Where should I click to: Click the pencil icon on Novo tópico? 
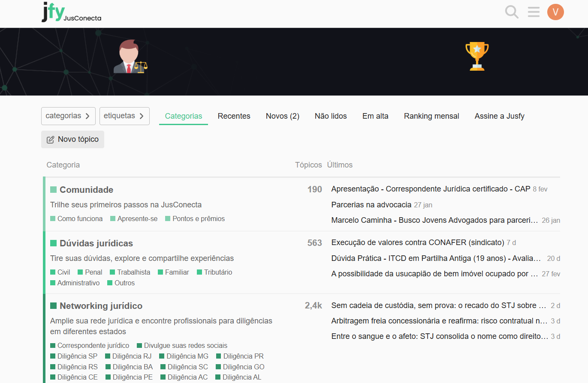(x=51, y=140)
